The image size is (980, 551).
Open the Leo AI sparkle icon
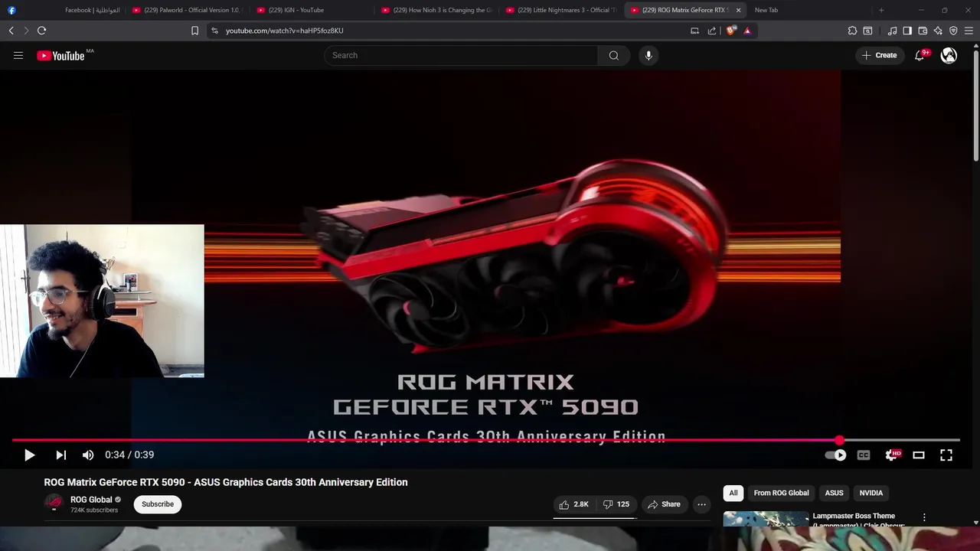938,31
